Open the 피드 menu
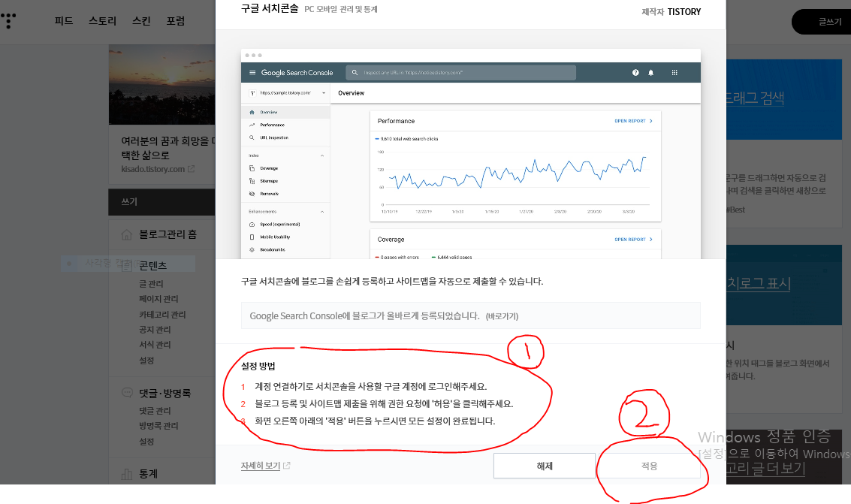This screenshot has height=504, width=851. (x=64, y=20)
